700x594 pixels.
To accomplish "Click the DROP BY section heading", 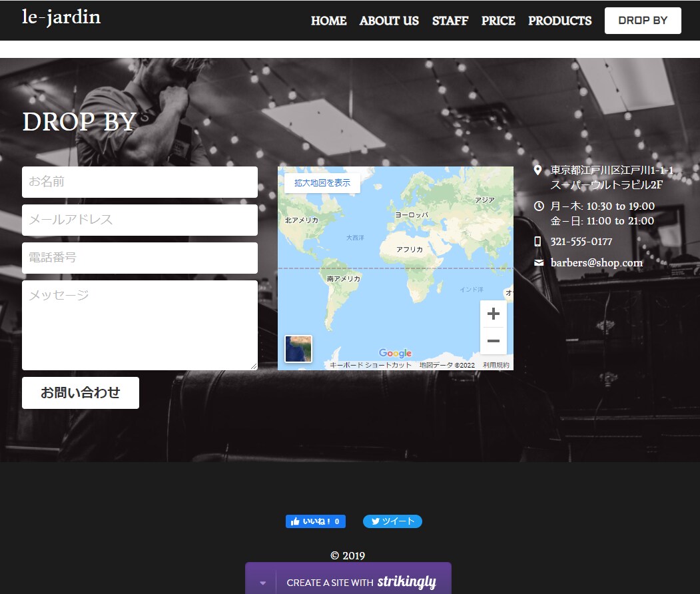I will 79,121.
